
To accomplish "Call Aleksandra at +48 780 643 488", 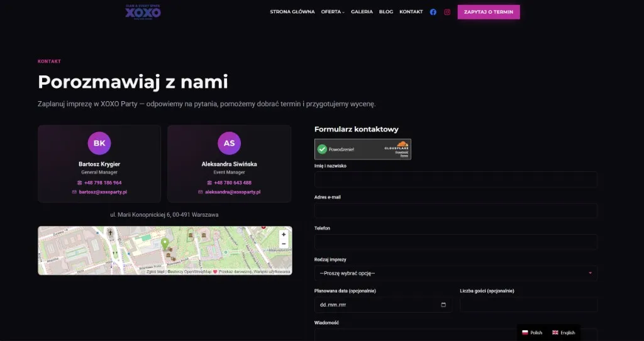I will [x=233, y=183].
